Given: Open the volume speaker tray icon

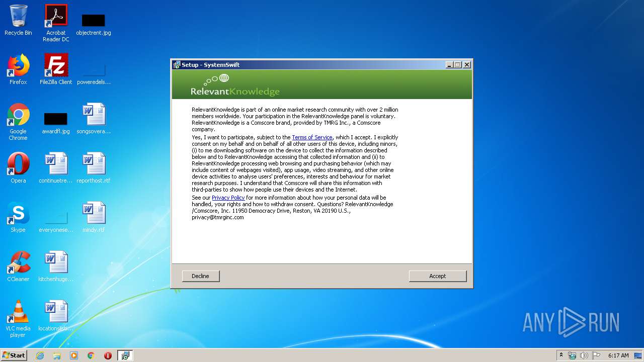Looking at the screenshot, I should [584, 355].
